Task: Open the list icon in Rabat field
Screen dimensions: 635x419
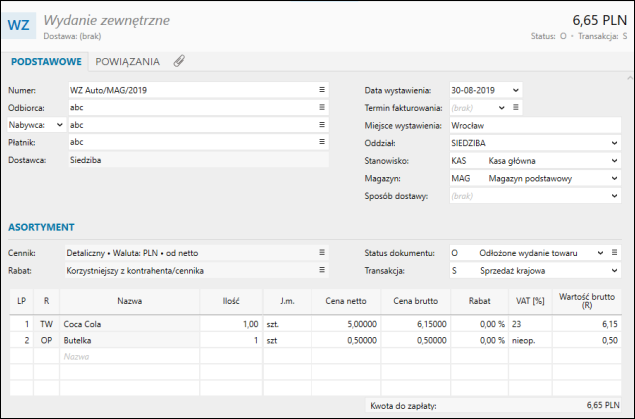Action: 322,270
